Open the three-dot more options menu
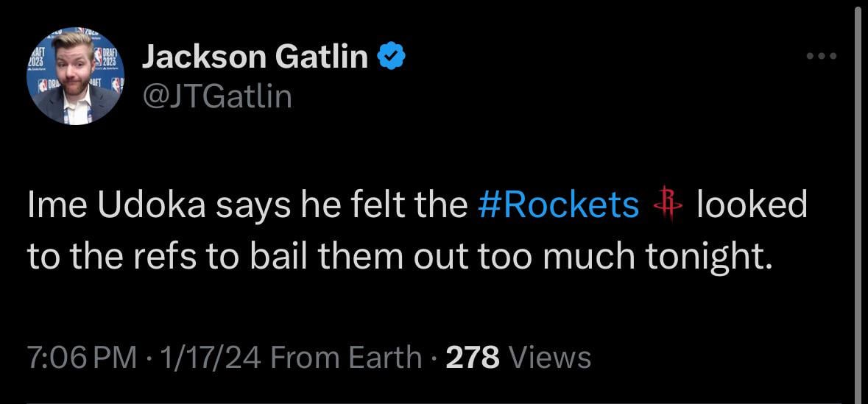Image resolution: width=868 pixels, height=404 pixels. 822,56
